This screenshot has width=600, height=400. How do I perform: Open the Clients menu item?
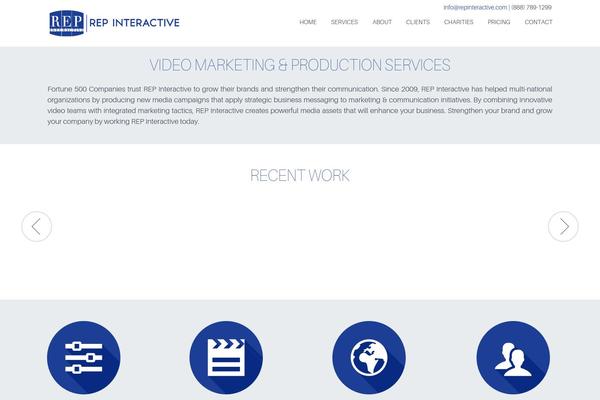pyautogui.click(x=418, y=22)
